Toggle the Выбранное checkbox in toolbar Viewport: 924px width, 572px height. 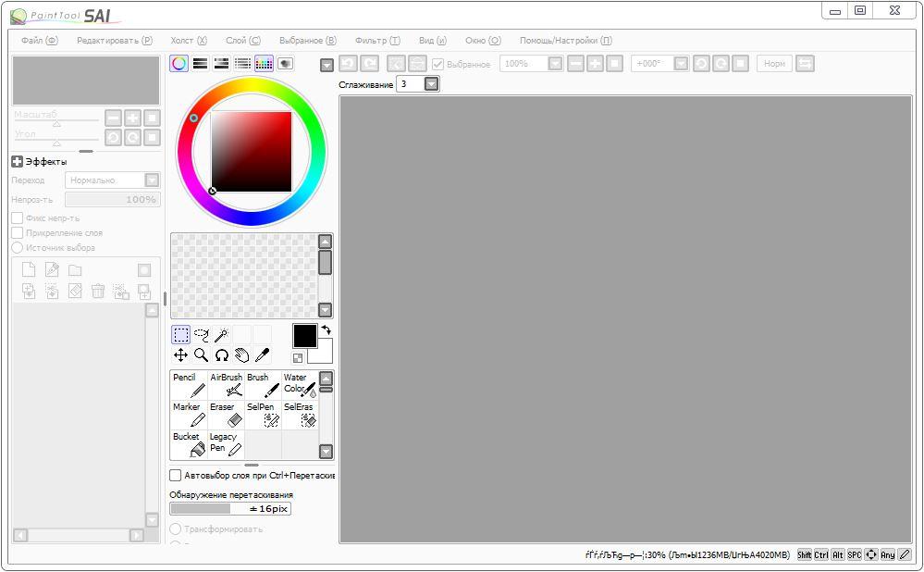437,64
